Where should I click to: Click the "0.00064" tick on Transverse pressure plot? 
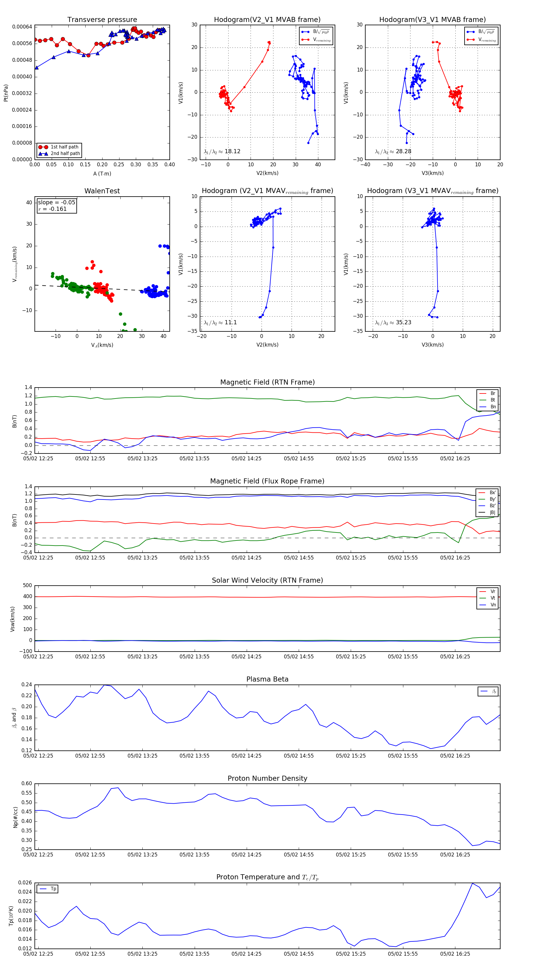[x=22, y=27]
